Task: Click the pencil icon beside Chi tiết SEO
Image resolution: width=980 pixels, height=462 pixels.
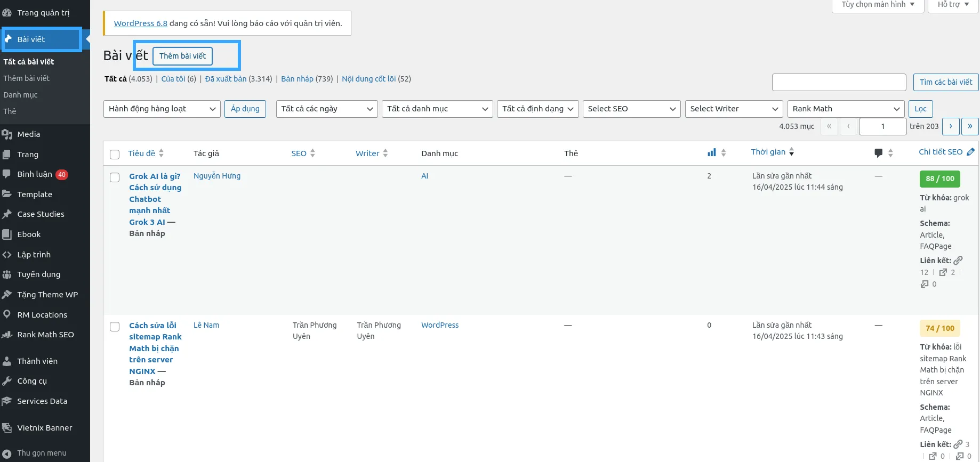Action: click(x=970, y=152)
